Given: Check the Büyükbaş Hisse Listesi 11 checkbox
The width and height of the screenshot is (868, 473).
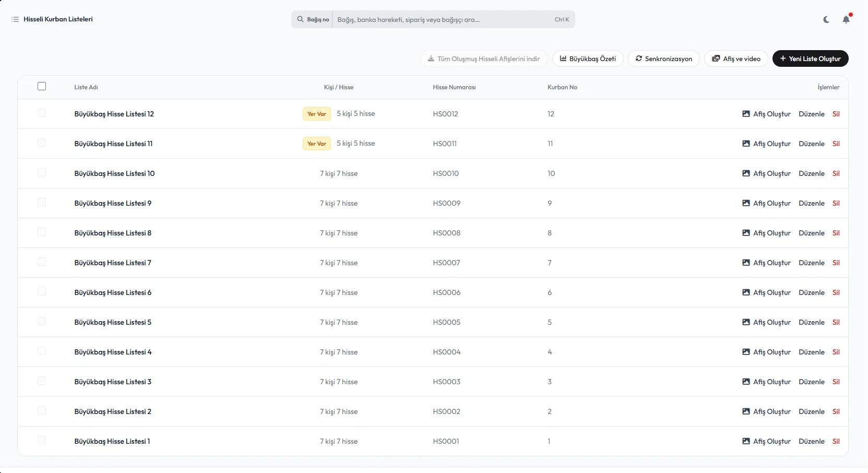Looking at the screenshot, I should tap(42, 143).
